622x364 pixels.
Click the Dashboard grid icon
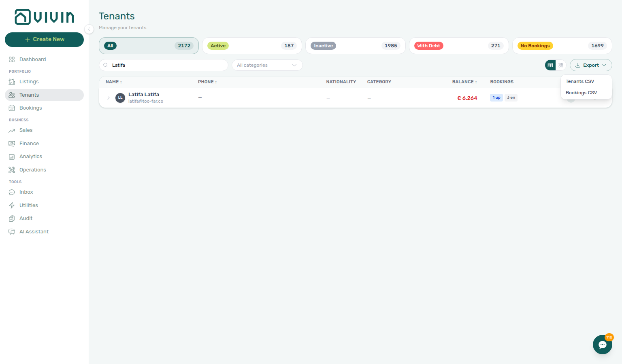click(x=12, y=59)
